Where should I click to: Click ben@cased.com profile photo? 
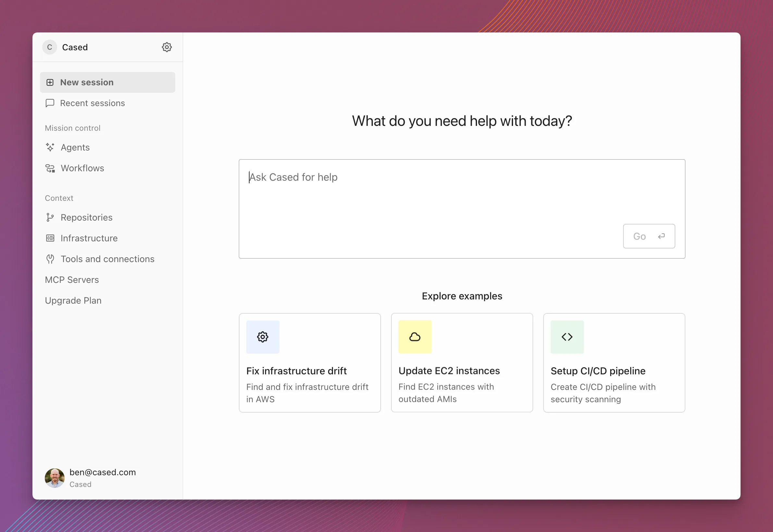(x=55, y=478)
